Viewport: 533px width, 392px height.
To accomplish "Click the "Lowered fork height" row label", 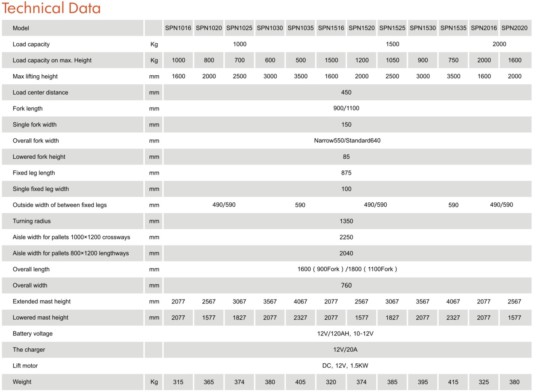I will click(39, 157).
